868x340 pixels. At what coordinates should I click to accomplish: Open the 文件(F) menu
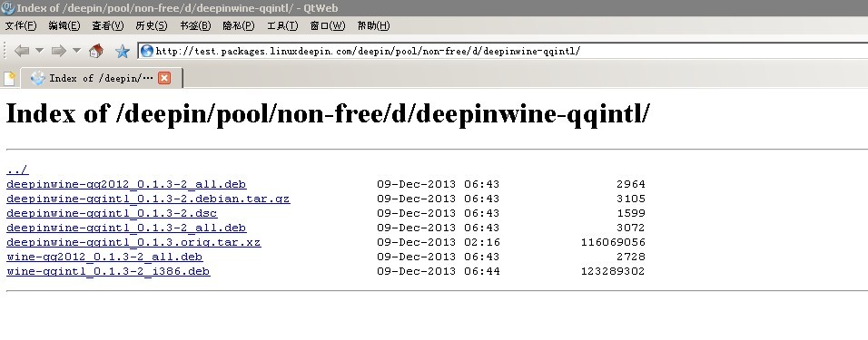click(21, 25)
